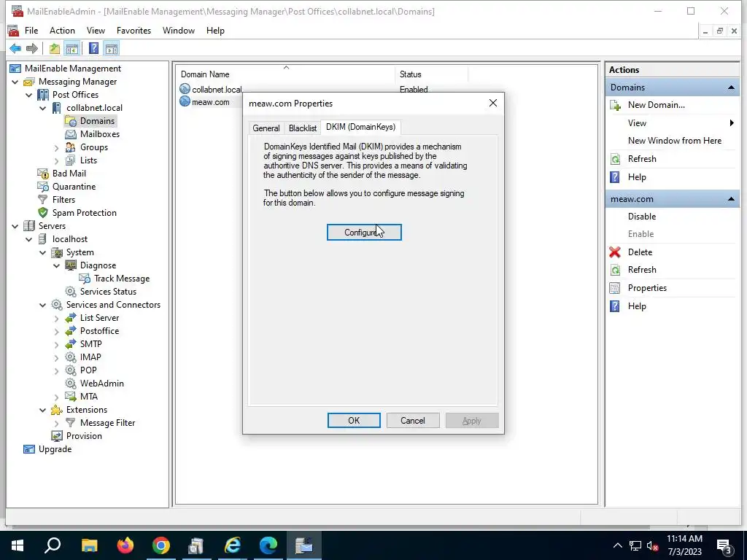This screenshot has width=747, height=560.
Task: Expand Lists tree node arrow
Action: tap(57, 161)
